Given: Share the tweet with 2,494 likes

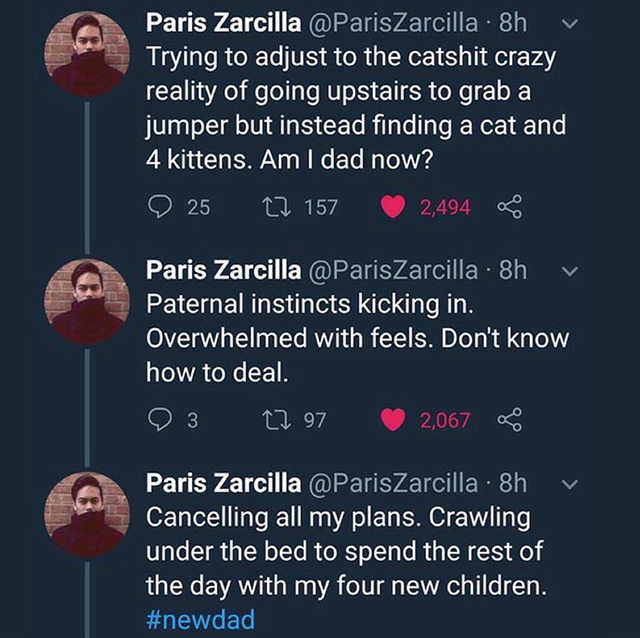Looking at the screenshot, I should pos(510,207).
